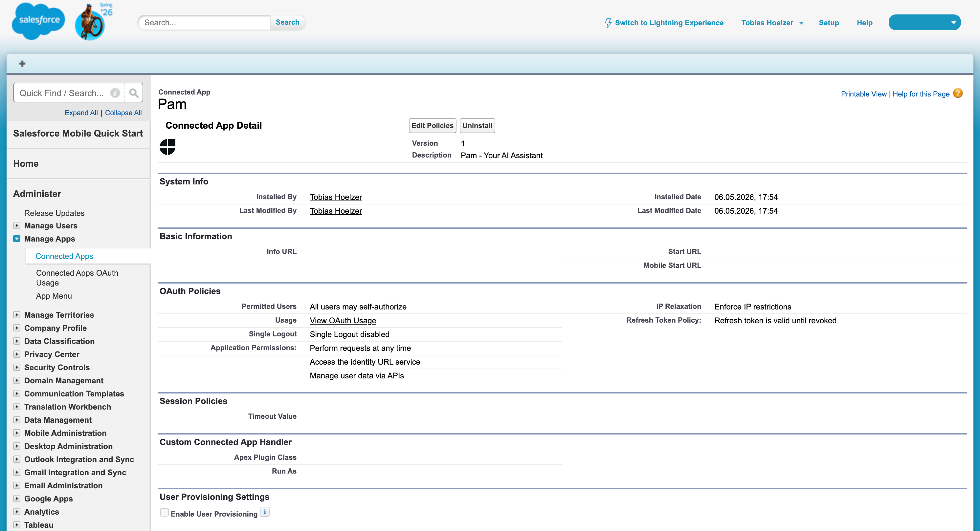The width and height of the screenshot is (980, 531).
Task: Click 'Refresh token is valid until revoked' text
Action: coord(775,320)
